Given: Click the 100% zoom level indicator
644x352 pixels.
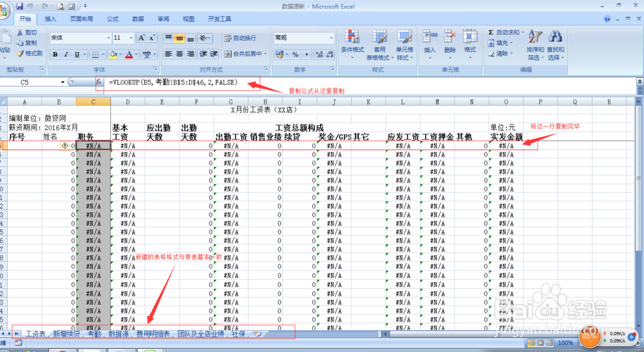Looking at the screenshot, I should [565, 343].
